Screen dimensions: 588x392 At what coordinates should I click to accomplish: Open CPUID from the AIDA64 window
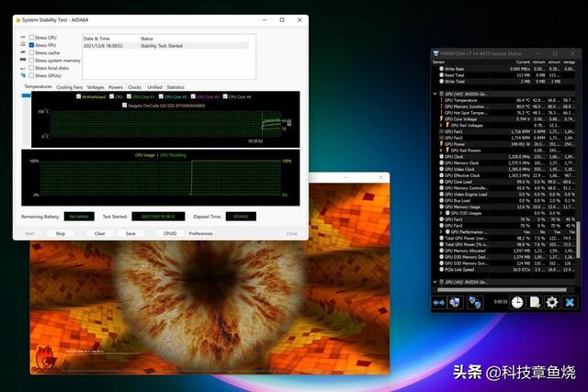[170, 233]
